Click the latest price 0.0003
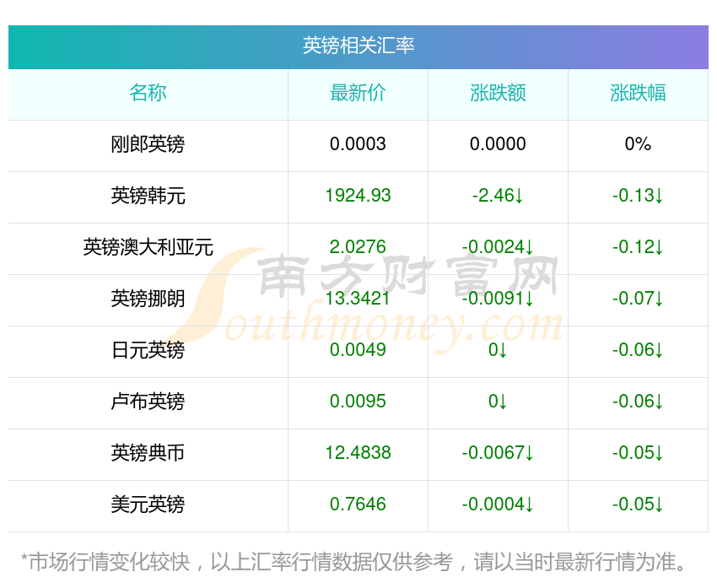 coord(358,144)
